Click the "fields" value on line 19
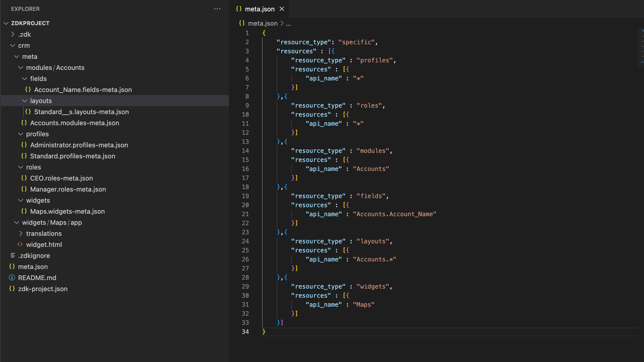Image resolution: width=644 pixels, height=362 pixels. 371,196
